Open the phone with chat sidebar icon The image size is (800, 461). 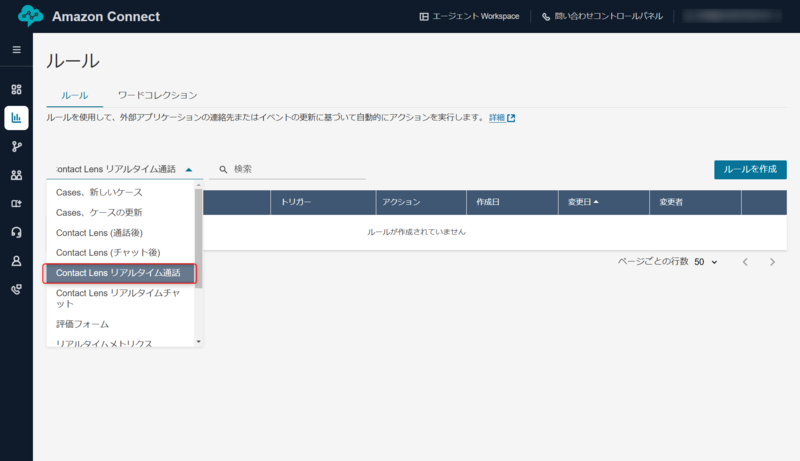pos(16,290)
